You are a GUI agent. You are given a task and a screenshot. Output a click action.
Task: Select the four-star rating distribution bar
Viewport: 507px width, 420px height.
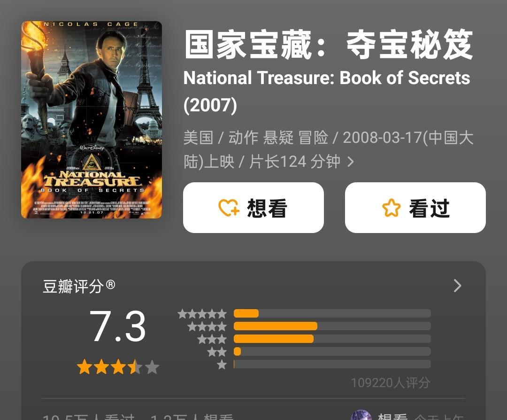coord(332,326)
